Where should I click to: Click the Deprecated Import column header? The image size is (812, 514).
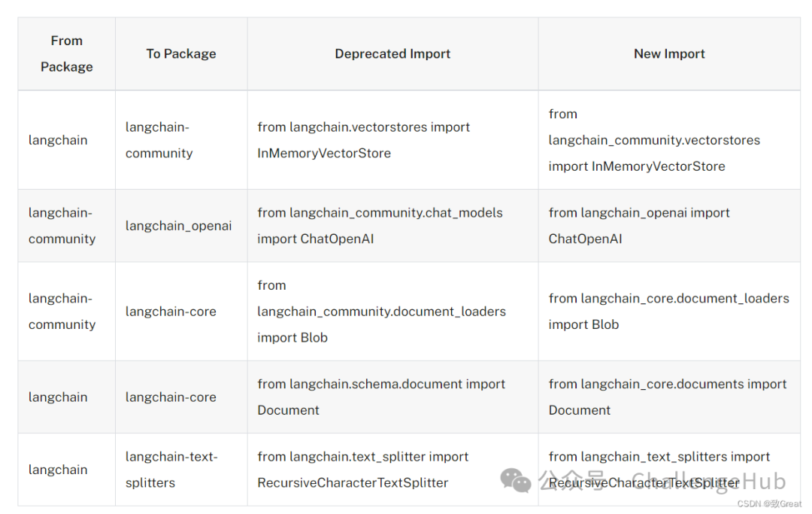click(x=392, y=54)
